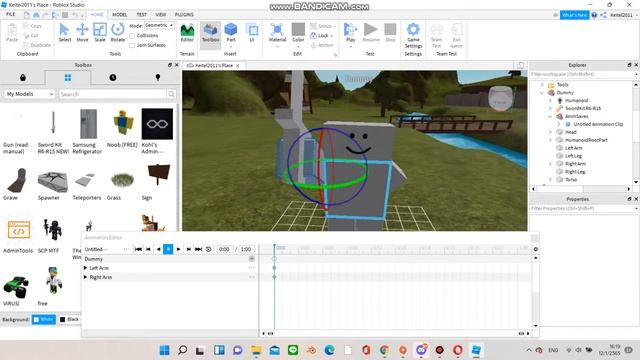Switch to the MODEL ribbon tab
Image resolution: width=640 pixels, height=360 pixels.
pos(120,14)
